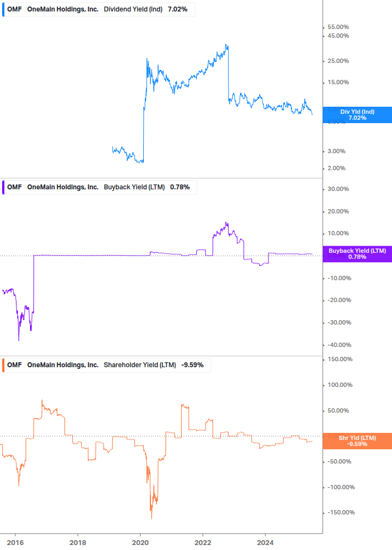Image resolution: width=392 pixels, height=550 pixels.
Task: Click the blue Div Yld (Ind) 7.02% value tag
Action: tap(358, 115)
